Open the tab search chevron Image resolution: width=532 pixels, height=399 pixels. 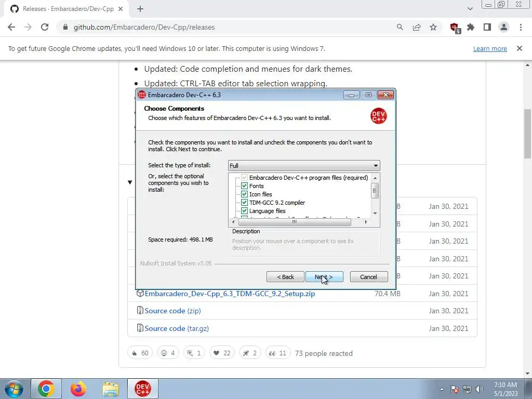470,9
